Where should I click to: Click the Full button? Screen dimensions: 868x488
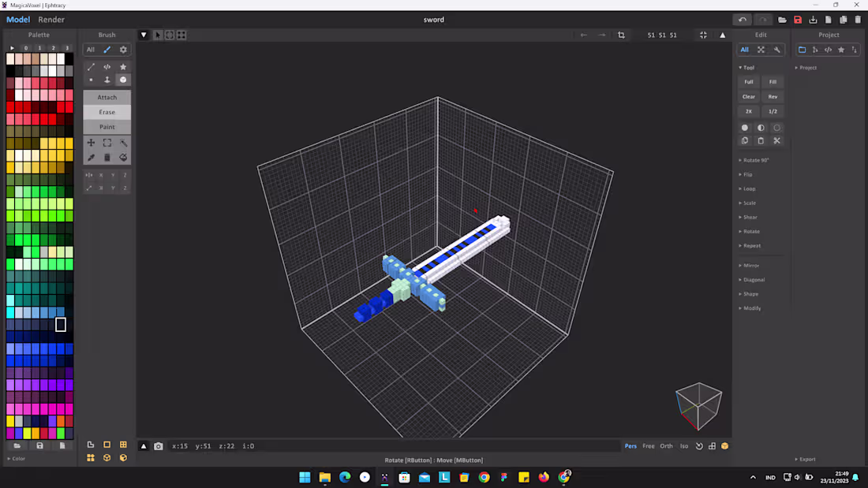pyautogui.click(x=748, y=82)
